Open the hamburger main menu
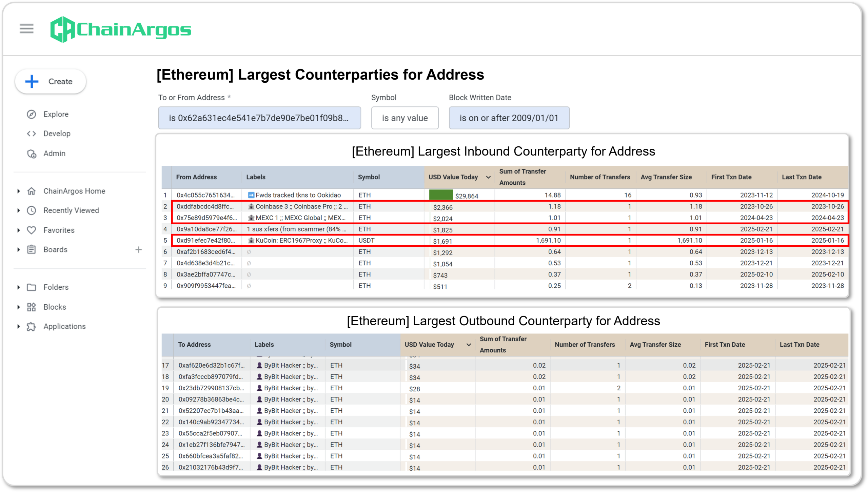Viewport: 868px width, 492px height. click(x=26, y=29)
